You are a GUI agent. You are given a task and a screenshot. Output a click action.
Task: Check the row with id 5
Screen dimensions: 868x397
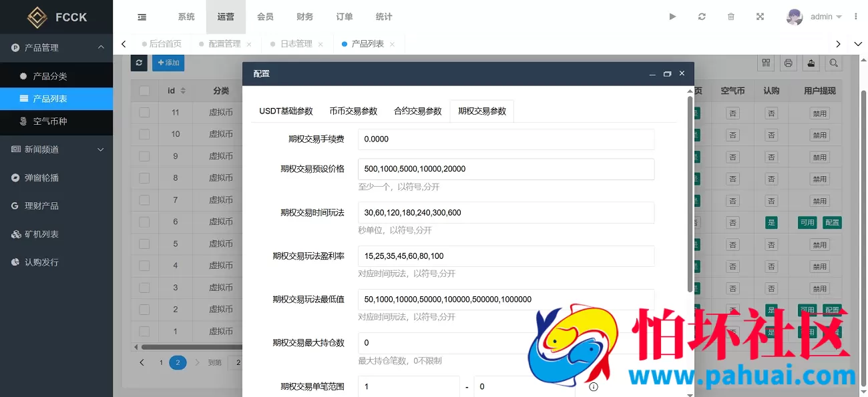pyautogui.click(x=144, y=244)
